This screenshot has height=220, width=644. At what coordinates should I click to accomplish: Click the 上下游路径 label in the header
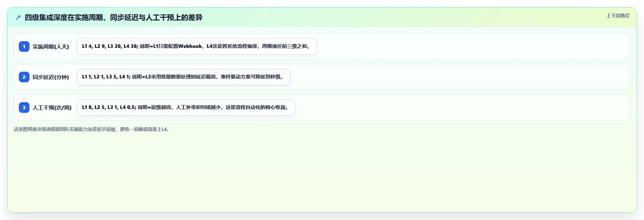click(x=618, y=16)
